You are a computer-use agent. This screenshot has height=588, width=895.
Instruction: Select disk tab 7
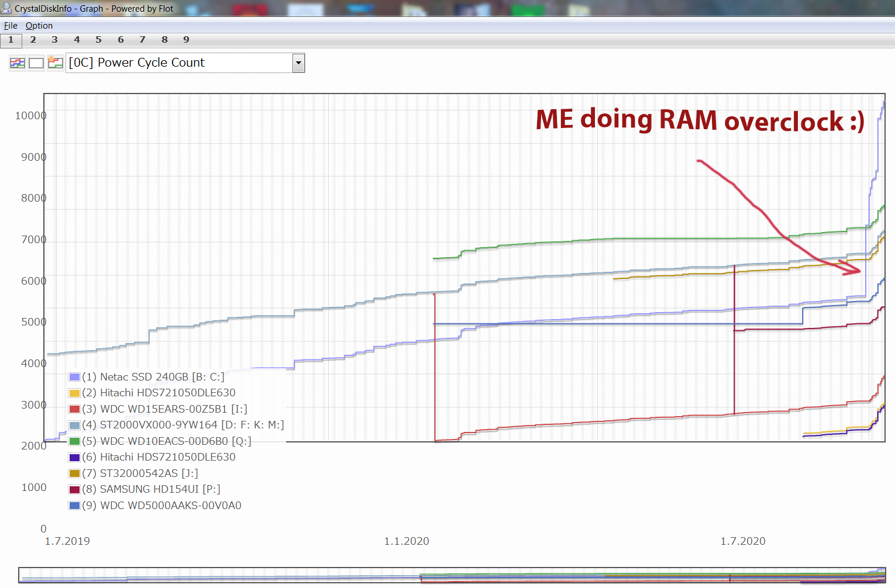(x=143, y=40)
